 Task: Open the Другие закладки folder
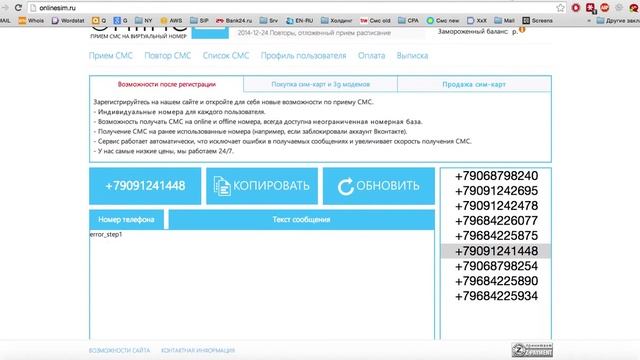(x=618, y=20)
